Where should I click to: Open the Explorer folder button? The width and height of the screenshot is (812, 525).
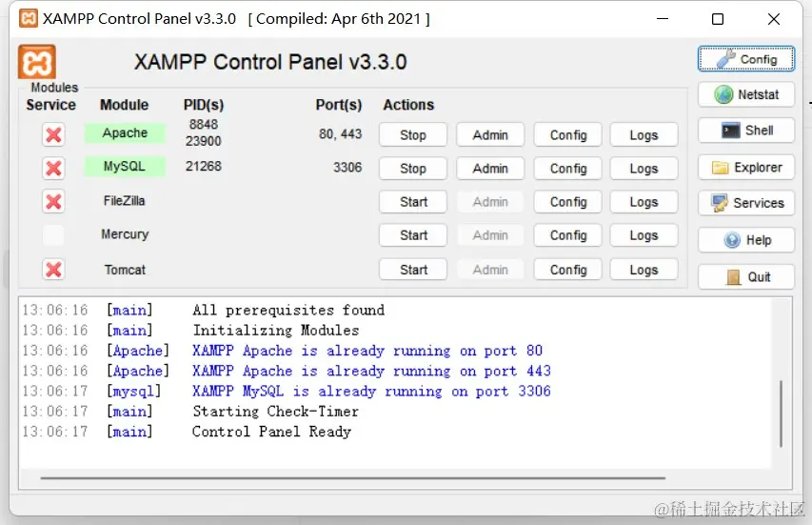click(x=746, y=168)
